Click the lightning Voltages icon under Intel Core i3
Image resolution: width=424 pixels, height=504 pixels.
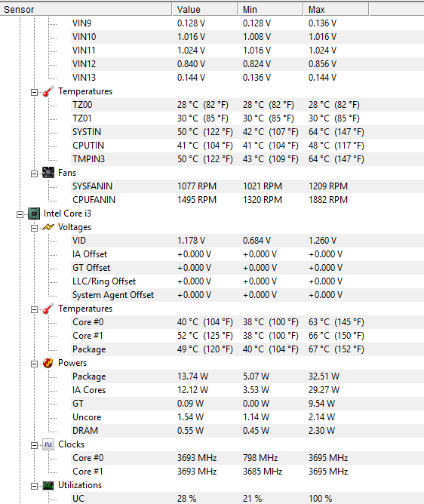[x=48, y=227]
